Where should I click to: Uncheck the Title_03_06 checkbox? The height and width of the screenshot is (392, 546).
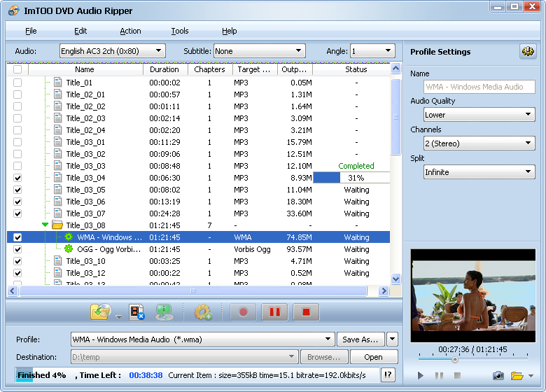pyautogui.click(x=17, y=202)
